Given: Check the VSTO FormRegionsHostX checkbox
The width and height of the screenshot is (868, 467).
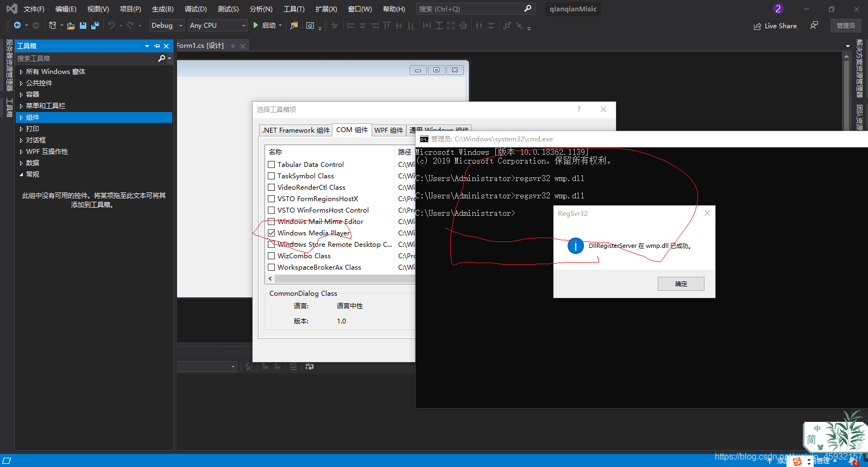Looking at the screenshot, I should tap(271, 198).
